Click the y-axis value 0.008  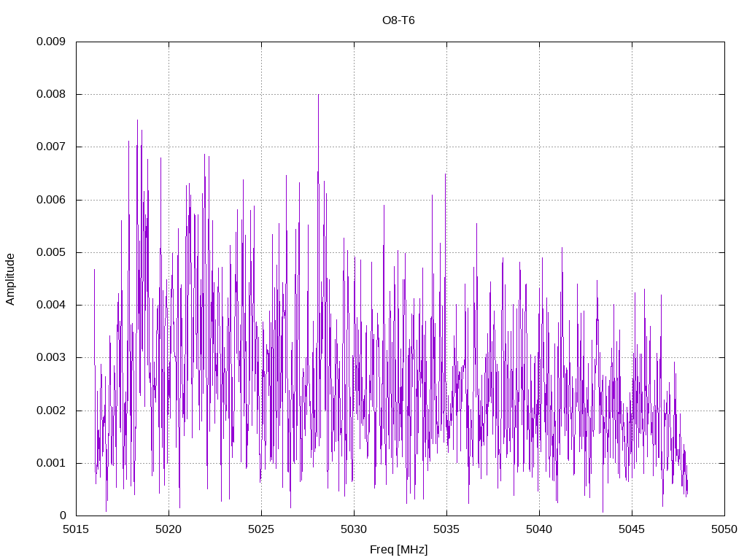coord(51,94)
